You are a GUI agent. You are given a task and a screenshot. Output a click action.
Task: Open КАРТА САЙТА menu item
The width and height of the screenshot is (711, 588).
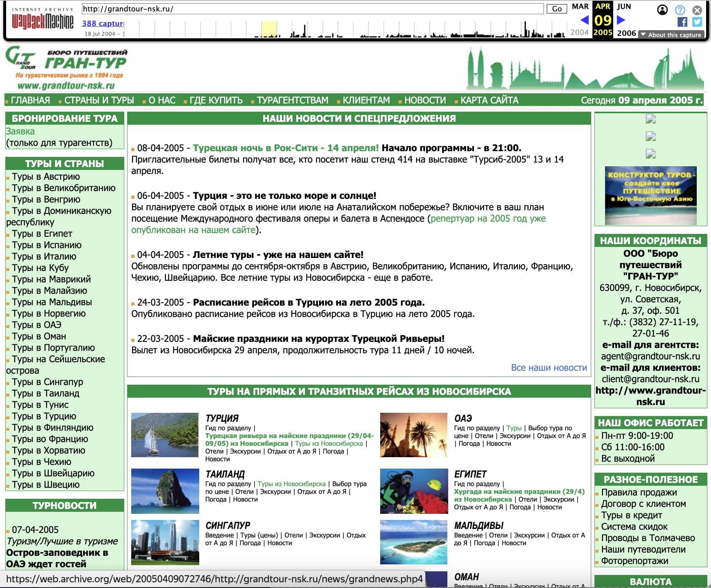point(489,100)
